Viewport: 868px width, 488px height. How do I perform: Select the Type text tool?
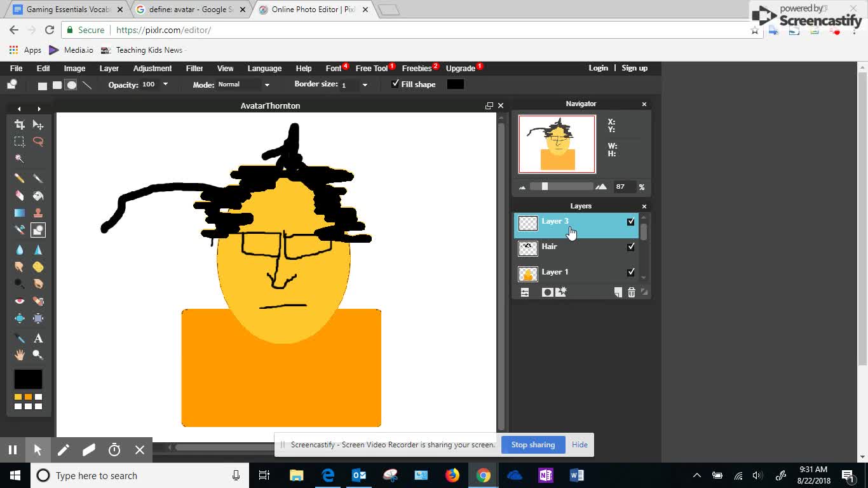38,338
